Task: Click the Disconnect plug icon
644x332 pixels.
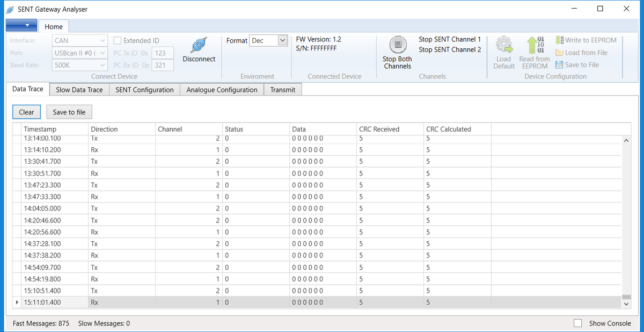Action: click(x=199, y=45)
